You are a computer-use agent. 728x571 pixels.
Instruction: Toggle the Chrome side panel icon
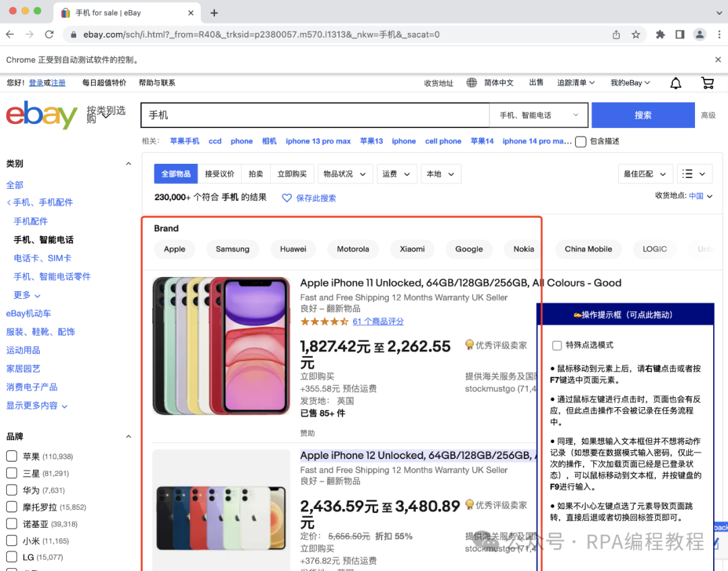point(679,34)
